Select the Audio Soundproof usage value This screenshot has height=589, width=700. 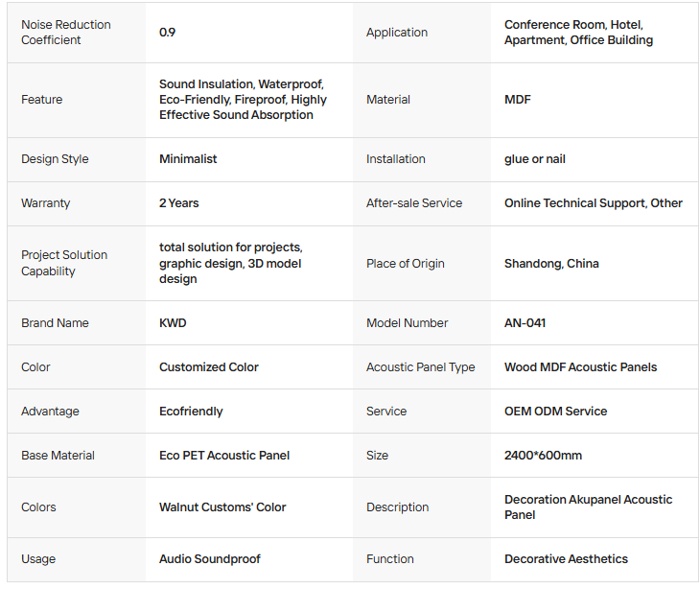click(210, 559)
